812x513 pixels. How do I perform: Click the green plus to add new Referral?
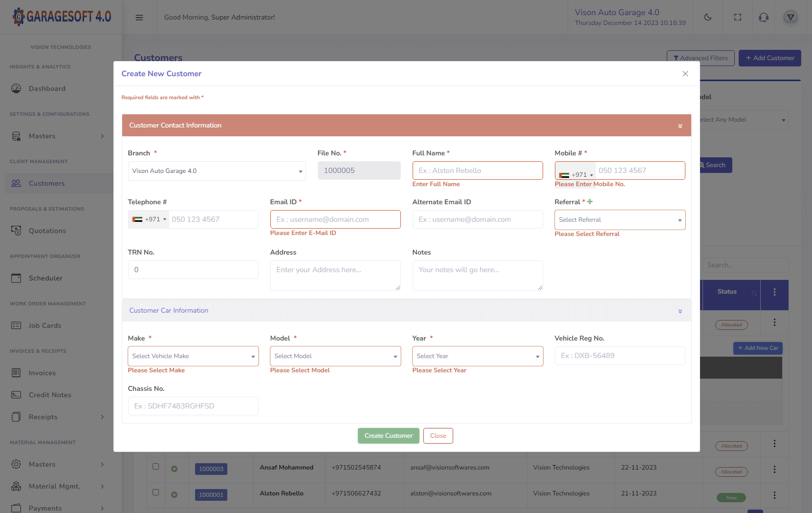click(x=590, y=201)
